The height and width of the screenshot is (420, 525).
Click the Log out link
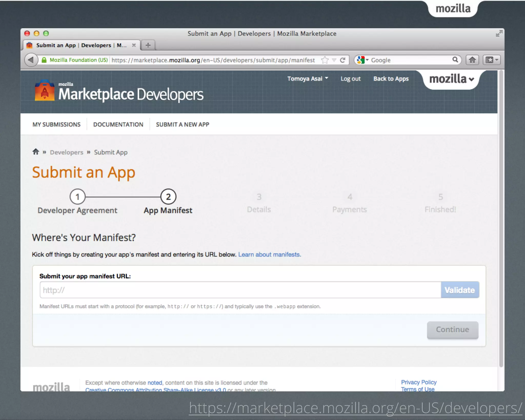point(350,79)
